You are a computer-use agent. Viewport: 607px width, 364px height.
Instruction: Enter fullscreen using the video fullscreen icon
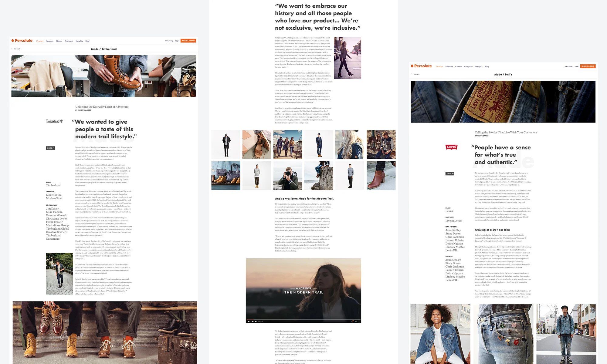coord(359,321)
